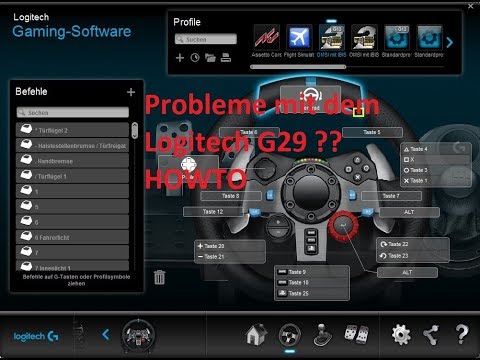Image resolution: width=480 pixels, height=360 pixels.
Task: Click the clock scan-for-games icon under Profile
Action: (195, 58)
